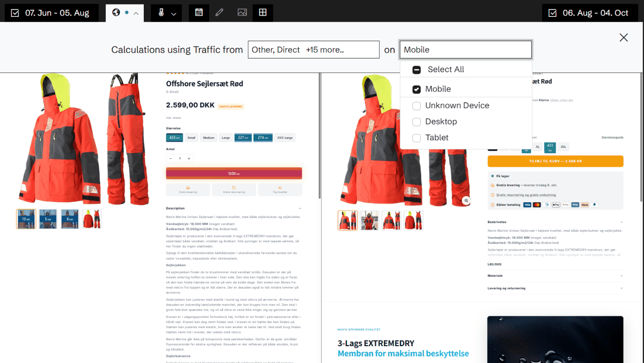This screenshot has height=363, width=644.
Task: Open the traffic sources dropdown 'Other, Direct'
Action: [x=314, y=50]
